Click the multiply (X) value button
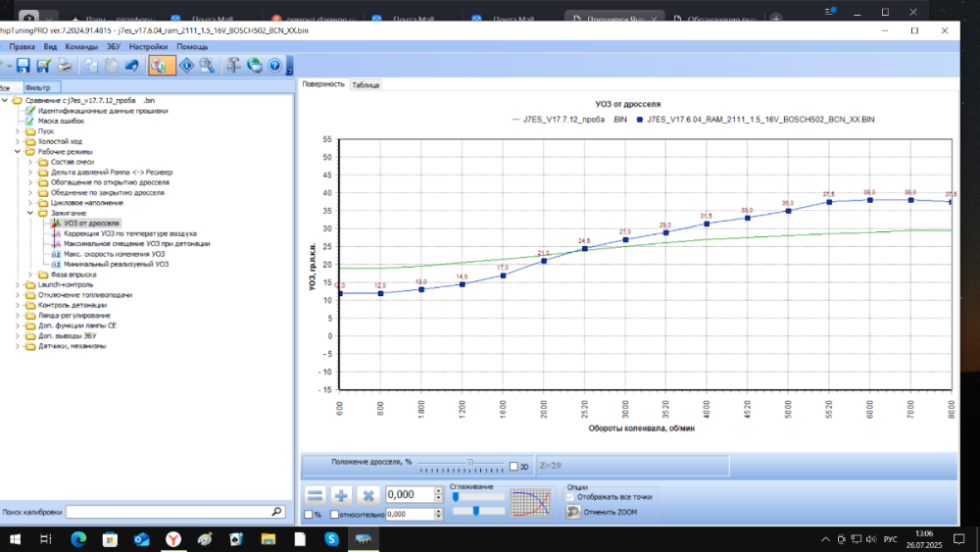Viewport: 980px width, 552px height. point(368,495)
